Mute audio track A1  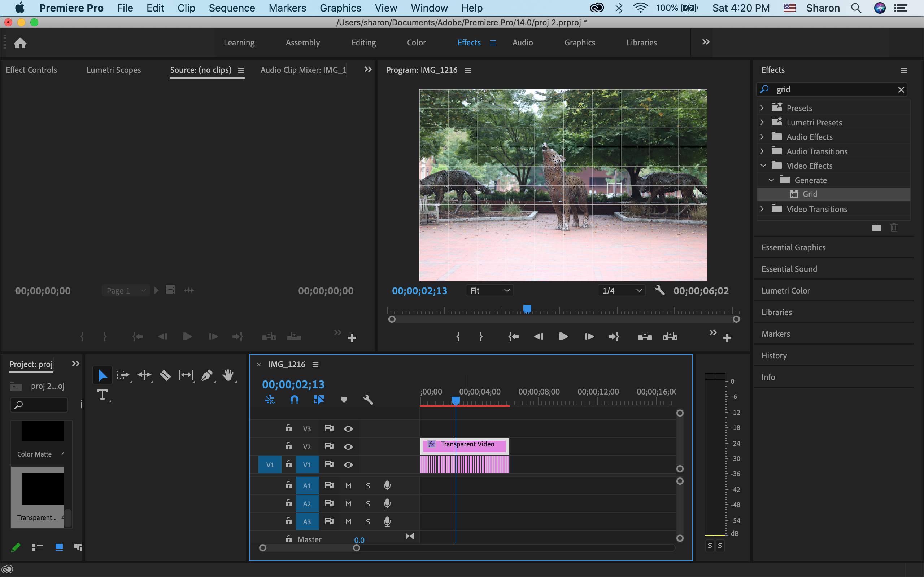(x=348, y=485)
